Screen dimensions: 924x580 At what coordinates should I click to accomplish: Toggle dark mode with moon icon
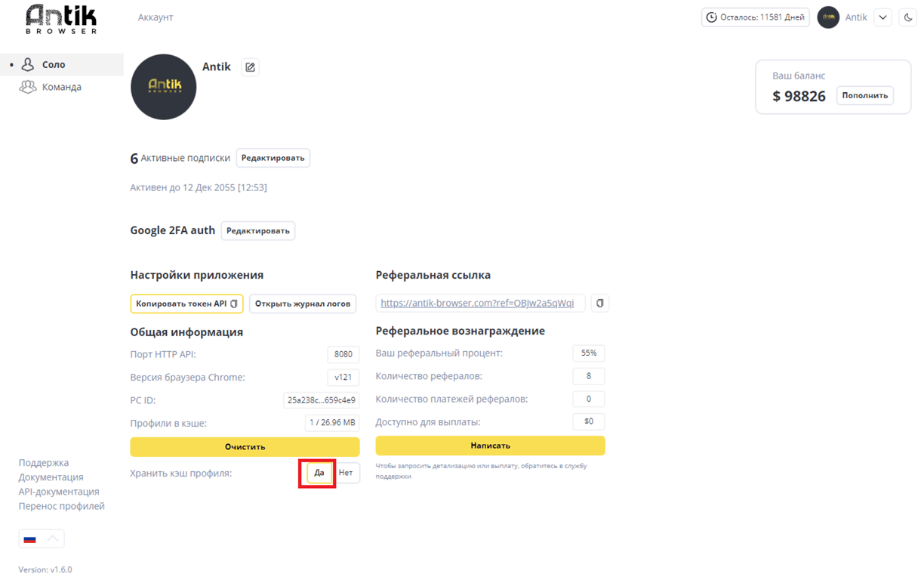908,17
